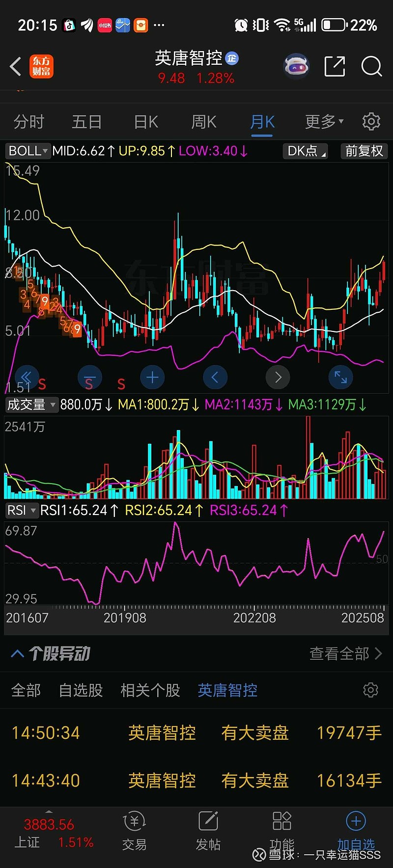Tap the MA2:1143万 volume average
Screen dimensions: 393x868
(244, 405)
